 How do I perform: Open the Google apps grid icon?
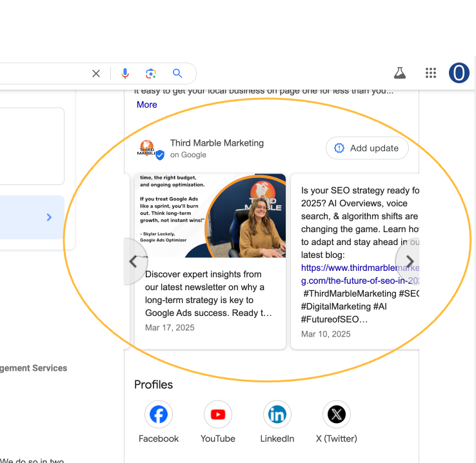point(431,73)
